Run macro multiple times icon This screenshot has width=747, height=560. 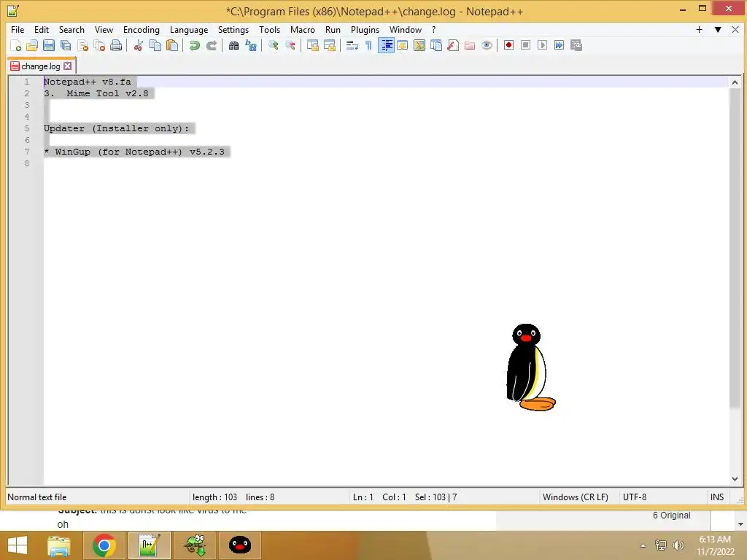[559, 45]
